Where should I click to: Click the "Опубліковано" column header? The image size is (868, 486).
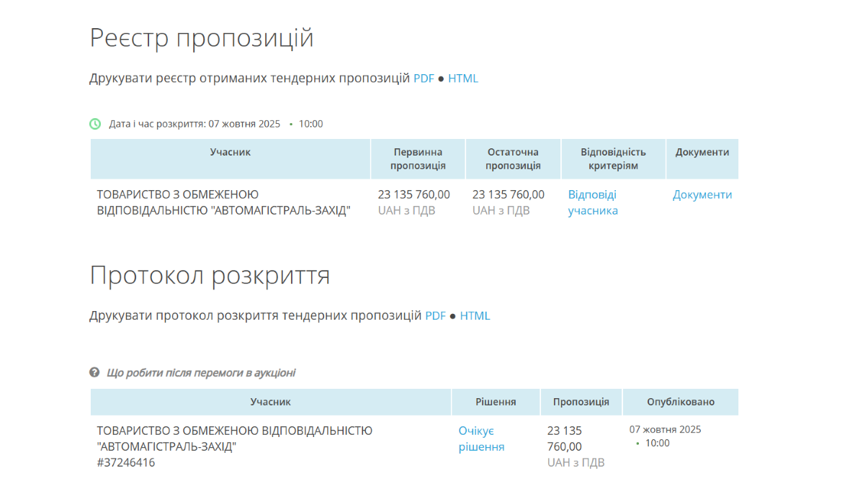point(681,402)
